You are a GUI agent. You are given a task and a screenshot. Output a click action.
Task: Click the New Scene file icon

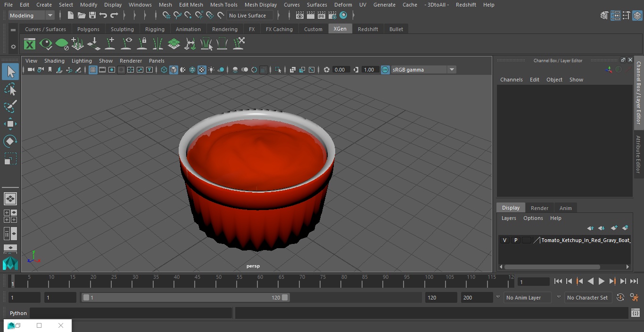click(70, 16)
